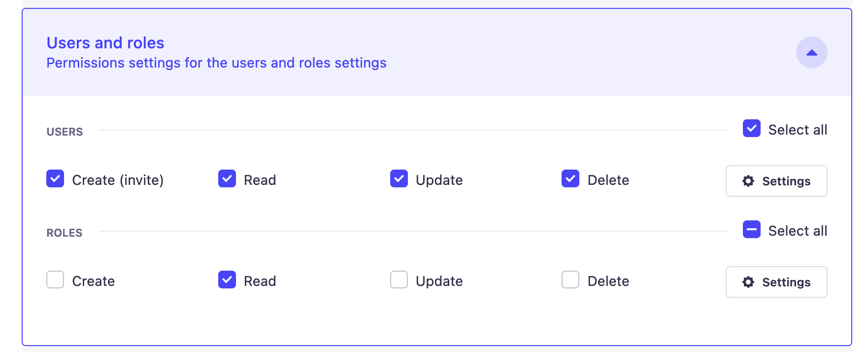Open Settings for the Users permissions row
This screenshot has height=352, width=868.
776,181
